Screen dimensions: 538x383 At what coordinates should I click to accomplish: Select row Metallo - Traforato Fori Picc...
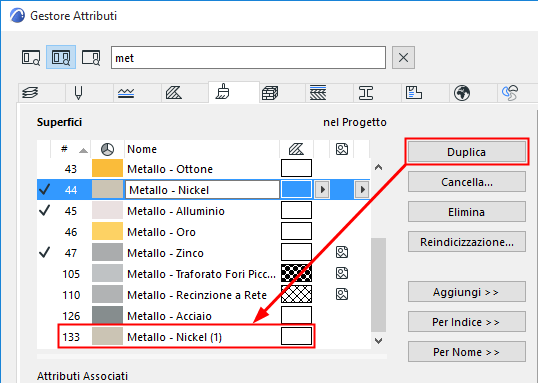click(x=203, y=274)
